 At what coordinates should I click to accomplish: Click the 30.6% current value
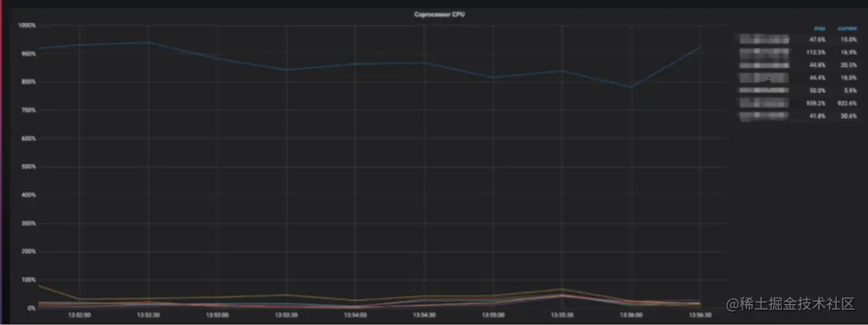850,116
